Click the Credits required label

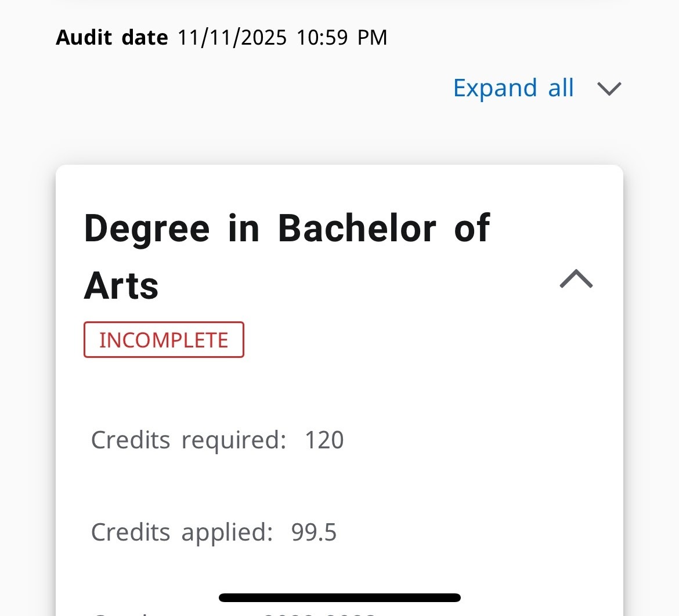point(189,440)
